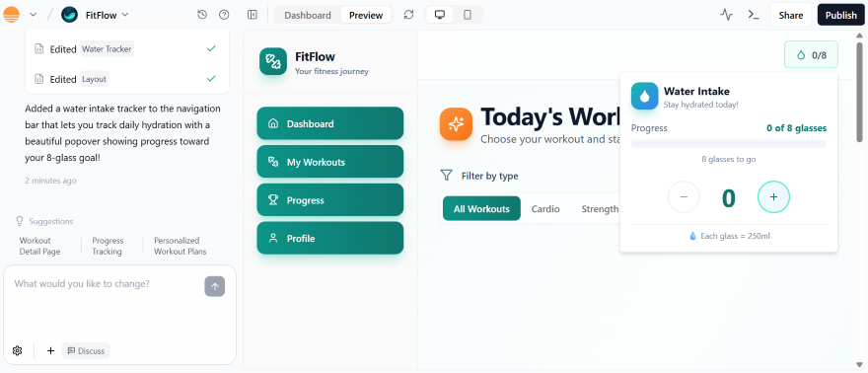868x373 pixels.
Task: Click the FitFlow project avatar icon
Action: (70, 15)
